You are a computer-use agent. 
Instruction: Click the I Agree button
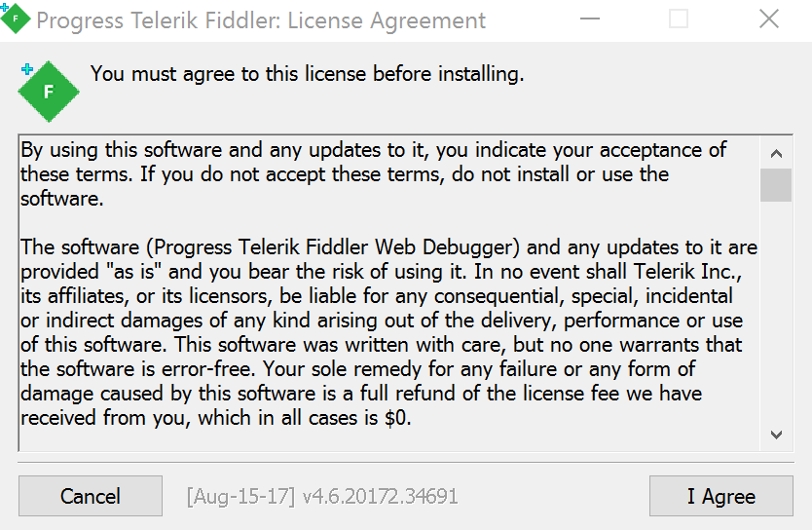tap(720, 496)
